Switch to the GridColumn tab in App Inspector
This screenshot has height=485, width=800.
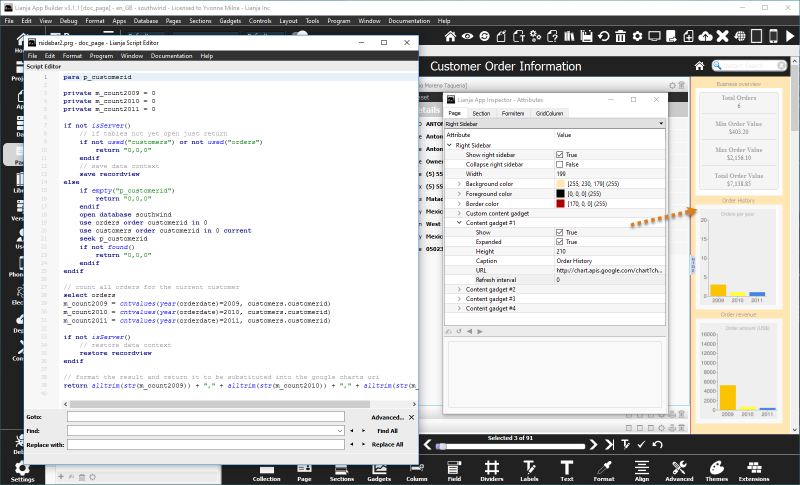click(549, 113)
